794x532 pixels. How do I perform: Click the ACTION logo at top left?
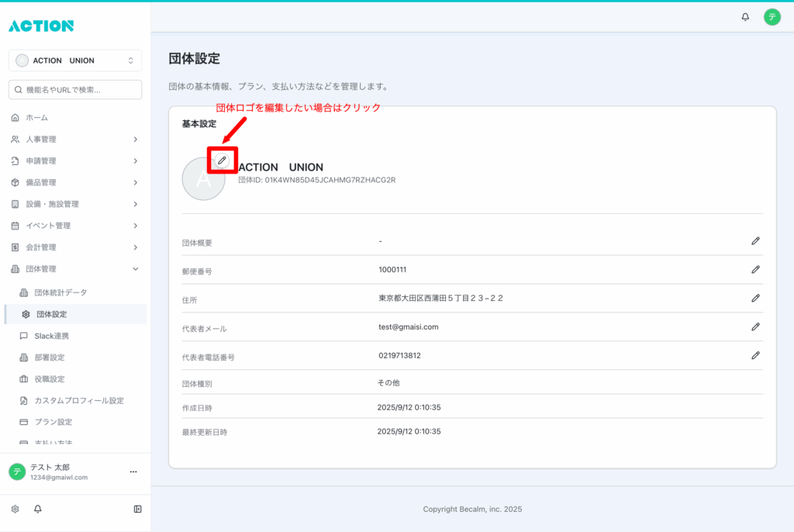coord(41,26)
